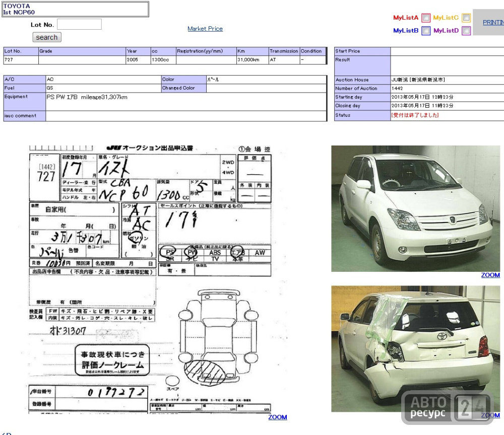
Task: Click the Grade column header
Action: [x=82, y=51]
